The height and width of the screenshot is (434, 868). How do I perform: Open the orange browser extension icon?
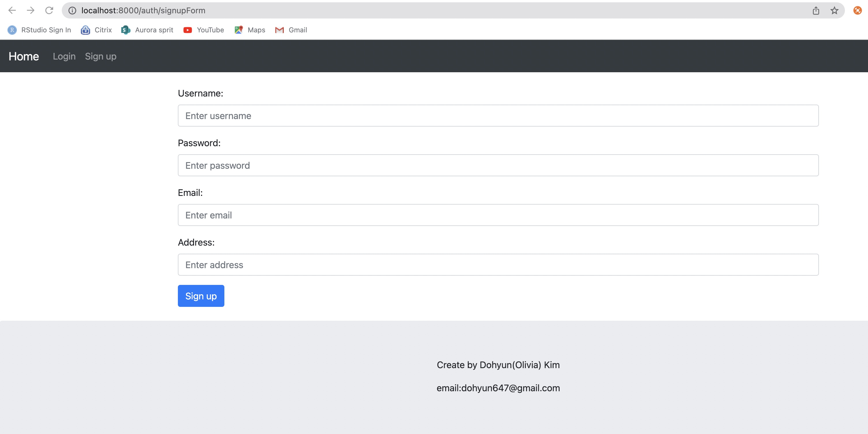[857, 10]
